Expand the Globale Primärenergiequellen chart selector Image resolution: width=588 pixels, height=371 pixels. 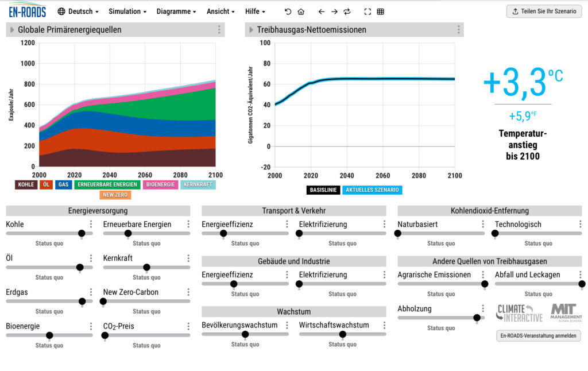[11, 30]
